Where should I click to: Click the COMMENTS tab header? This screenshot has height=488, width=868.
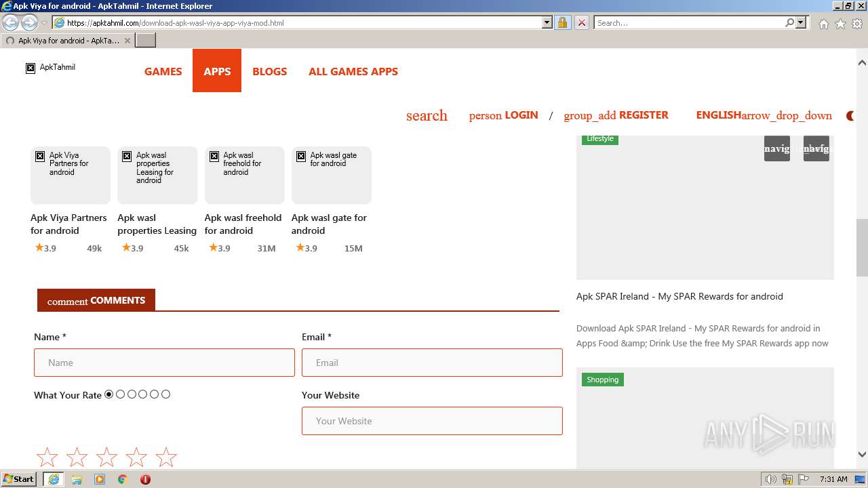[x=96, y=300]
